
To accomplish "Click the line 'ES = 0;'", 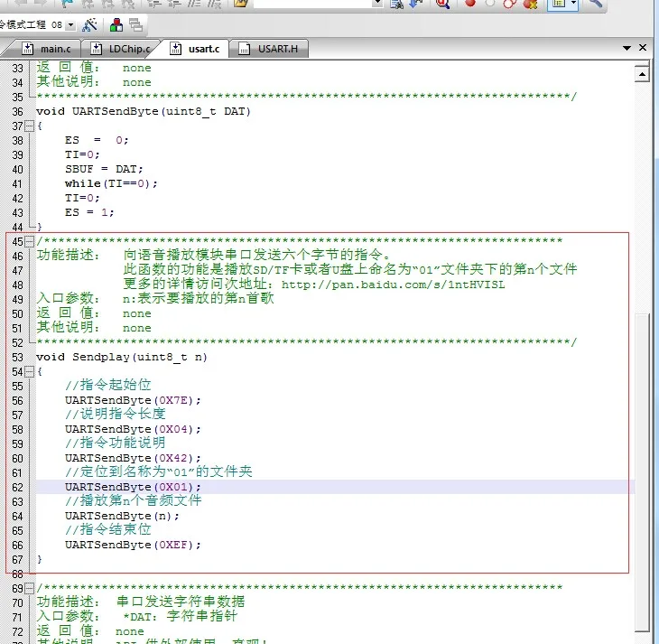I will coord(97,140).
